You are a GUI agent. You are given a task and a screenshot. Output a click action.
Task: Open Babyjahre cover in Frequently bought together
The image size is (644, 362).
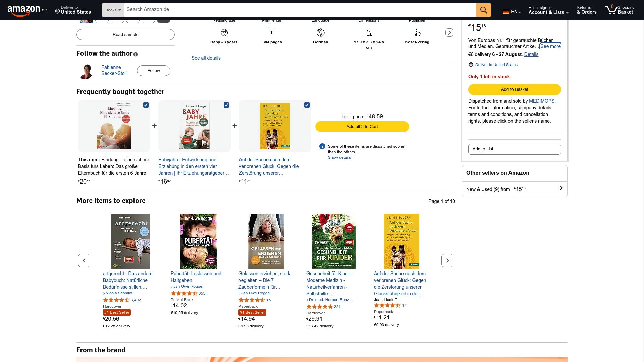pos(194,126)
